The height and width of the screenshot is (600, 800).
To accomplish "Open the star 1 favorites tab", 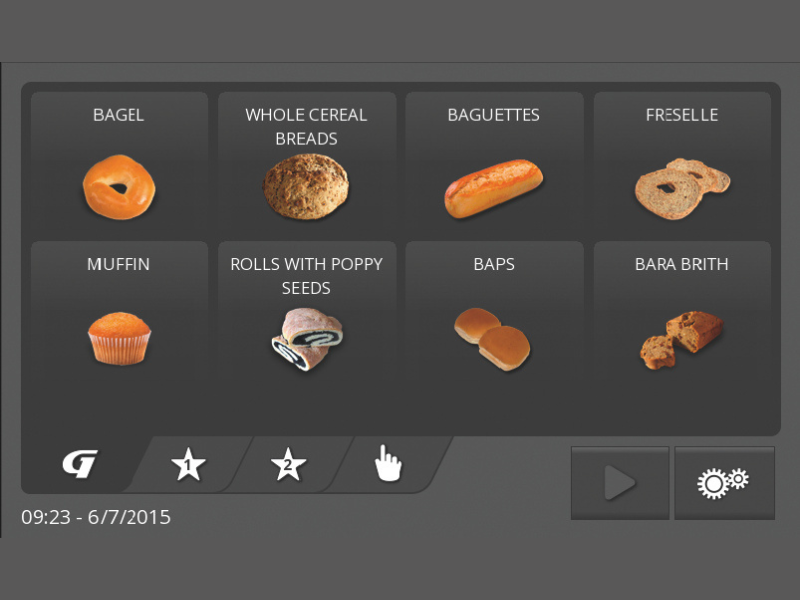I will 188,464.
